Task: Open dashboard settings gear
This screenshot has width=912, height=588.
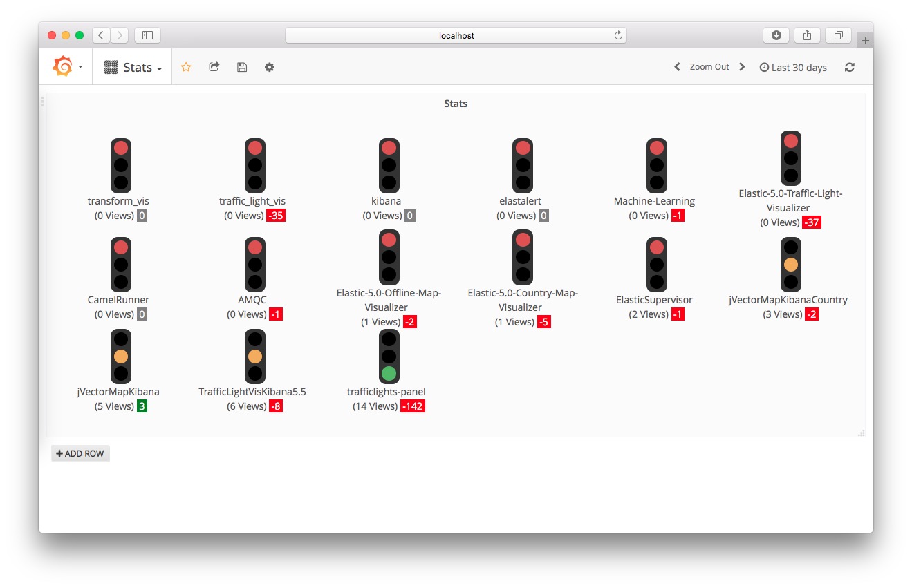Action: point(270,67)
